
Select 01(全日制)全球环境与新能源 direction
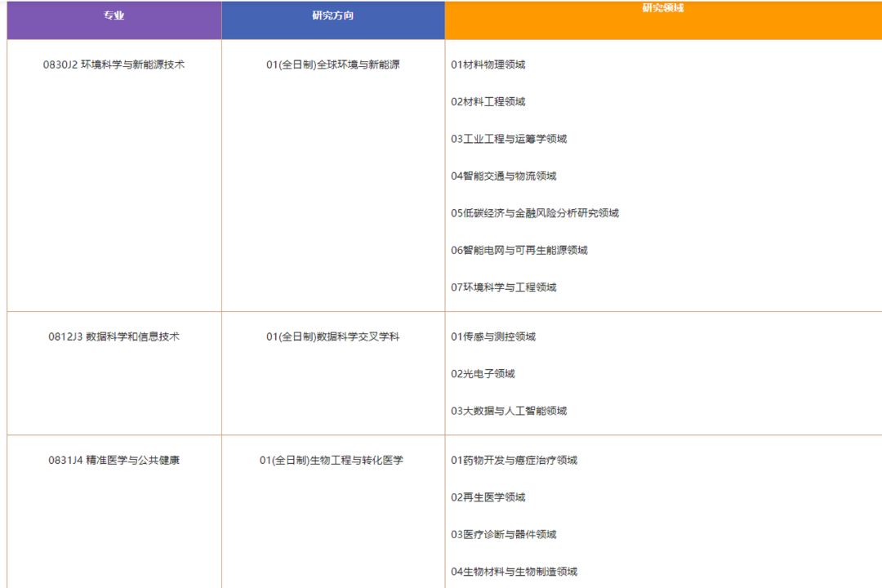click(x=333, y=65)
